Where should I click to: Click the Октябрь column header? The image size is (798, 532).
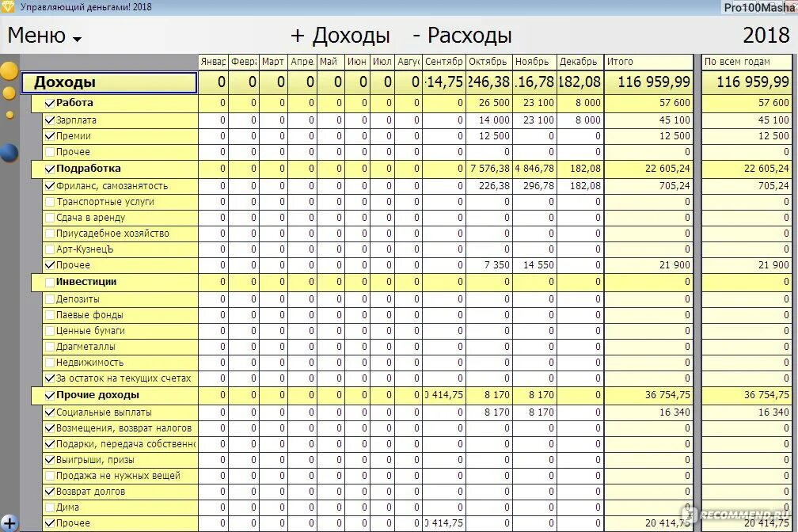(x=489, y=62)
